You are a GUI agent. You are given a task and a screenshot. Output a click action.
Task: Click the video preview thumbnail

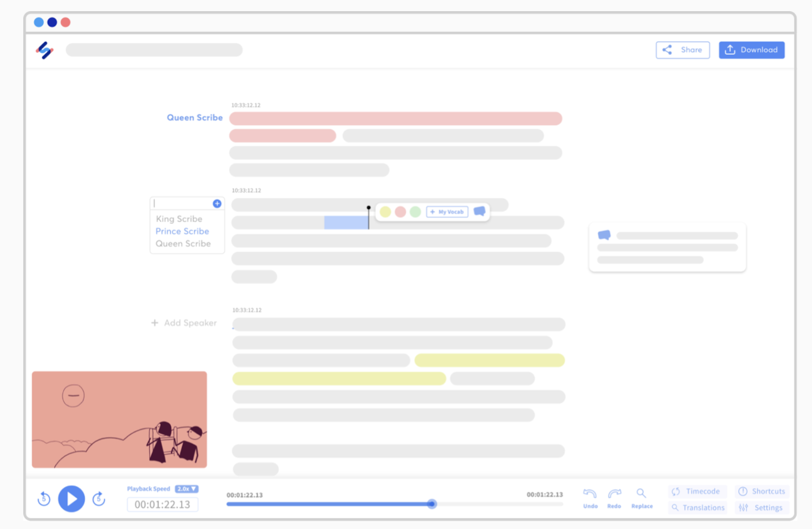119,419
